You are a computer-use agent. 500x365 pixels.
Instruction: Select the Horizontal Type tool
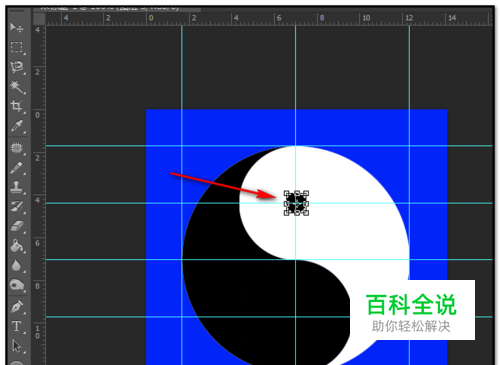pyautogui.click(x=16, y=326)
